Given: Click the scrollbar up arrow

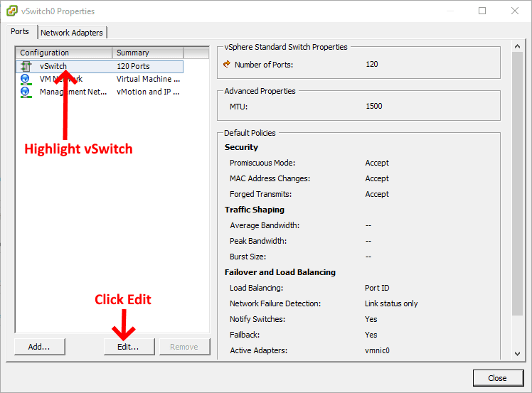Looking at the screenshot, I should pos(517,46).
